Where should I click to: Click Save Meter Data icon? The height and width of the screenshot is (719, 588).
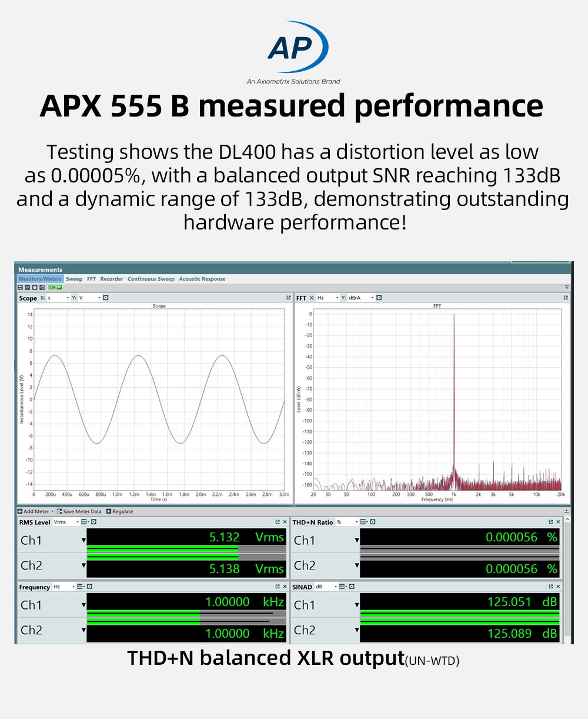click(59, 511)
